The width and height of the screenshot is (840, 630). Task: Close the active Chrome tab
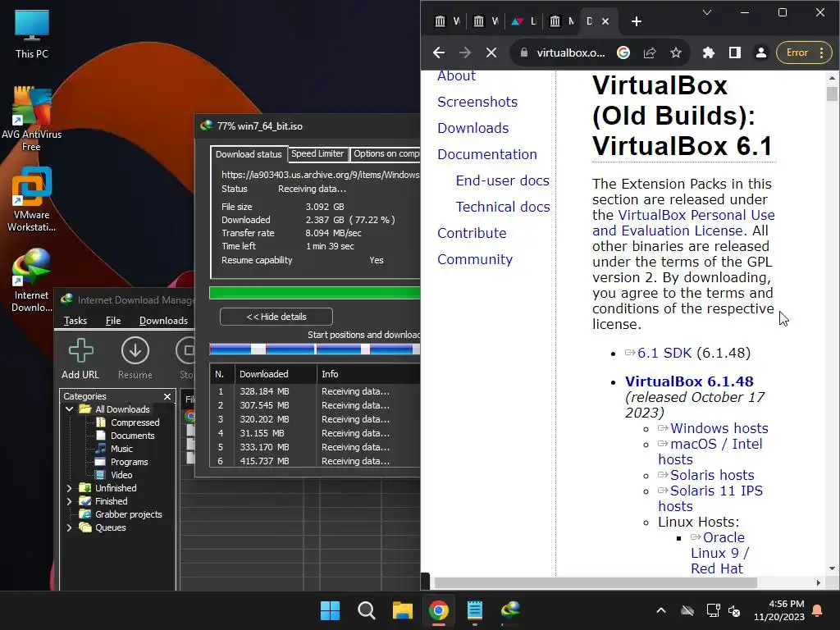(x=605, y=21)
